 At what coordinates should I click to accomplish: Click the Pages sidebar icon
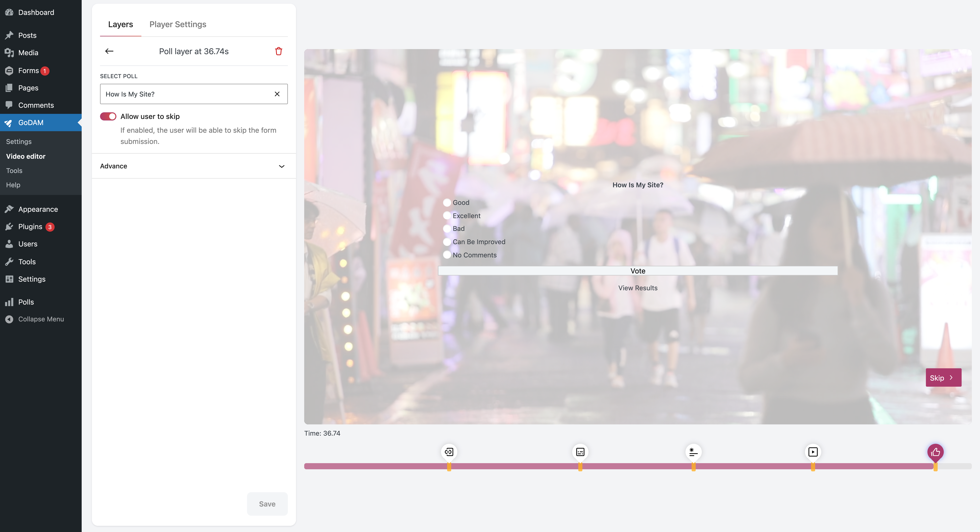(9, 88)
